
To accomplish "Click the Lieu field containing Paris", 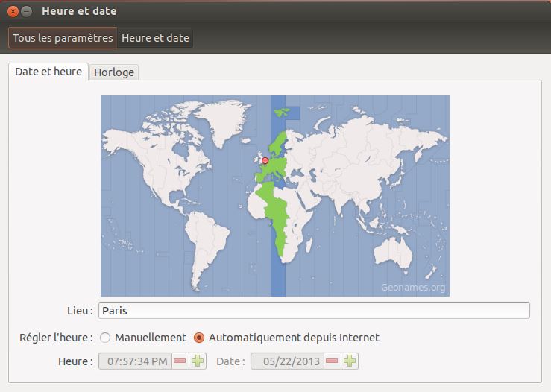I will pos(314,311).
